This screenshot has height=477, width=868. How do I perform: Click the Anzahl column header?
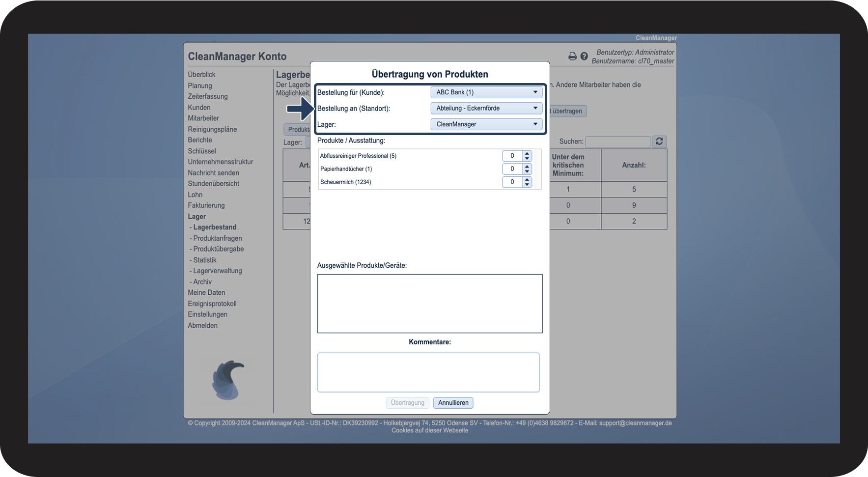pos(634,166)
